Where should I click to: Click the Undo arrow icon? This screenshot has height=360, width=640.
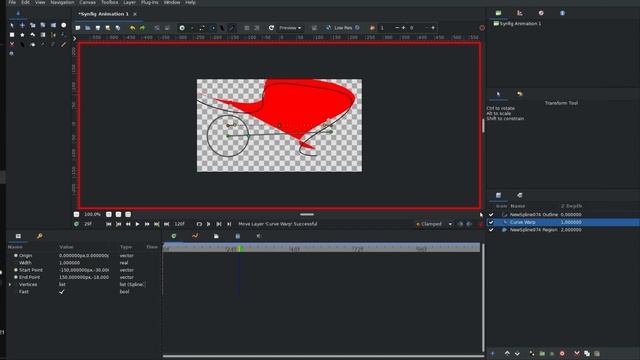(133, 28)
